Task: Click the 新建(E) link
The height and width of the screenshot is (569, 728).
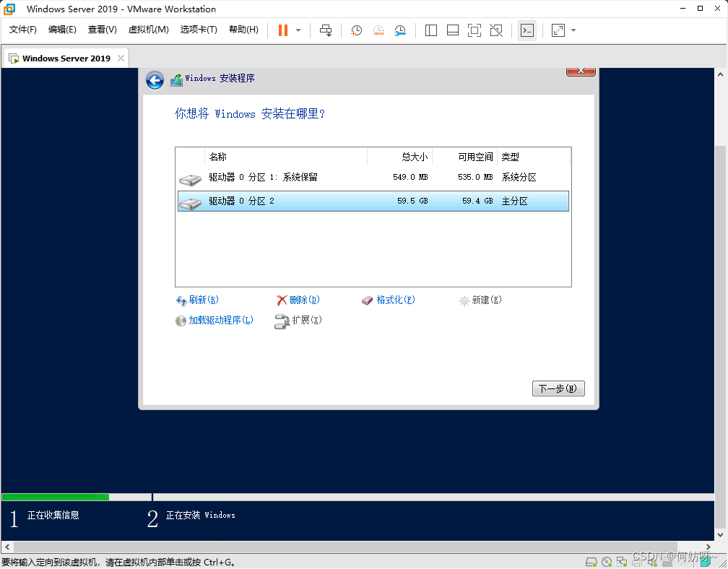Action: pyautogui.click(x=487, y=300)
